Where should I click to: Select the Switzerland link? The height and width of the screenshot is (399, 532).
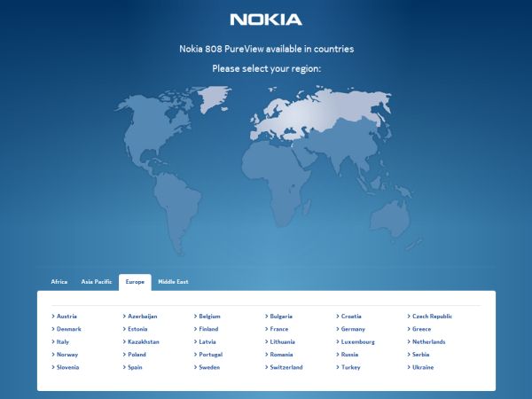[286, 367]
